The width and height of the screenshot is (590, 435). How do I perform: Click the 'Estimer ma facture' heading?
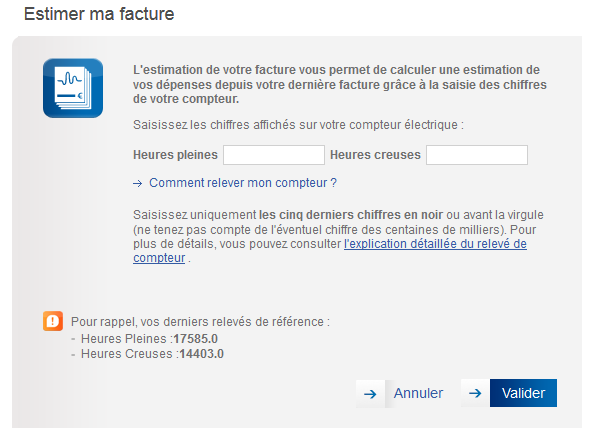tap(99, 14)
